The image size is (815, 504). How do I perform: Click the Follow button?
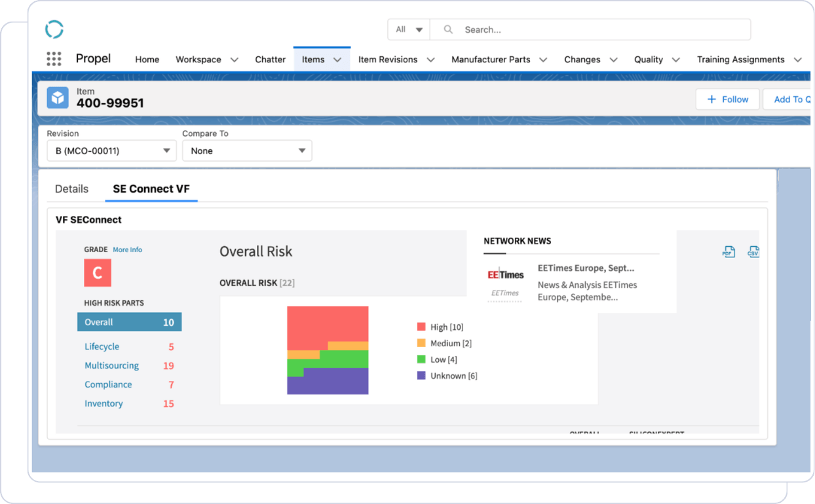click(x=727, y=99)
